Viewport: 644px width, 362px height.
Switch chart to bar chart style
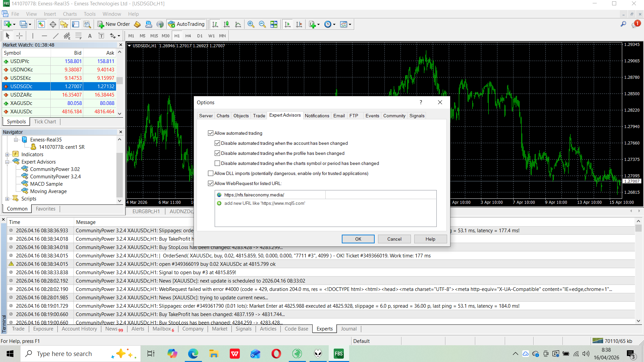[215, 24]
